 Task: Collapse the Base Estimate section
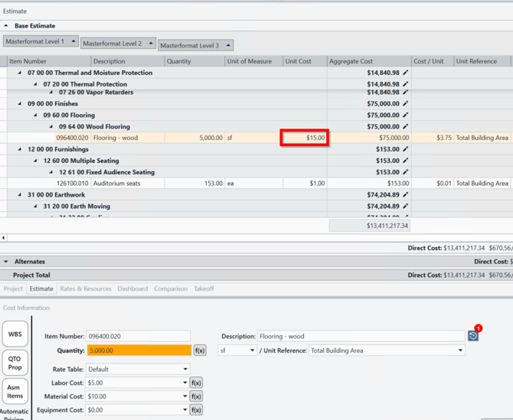pyautogui.click(x=6, y=26)
